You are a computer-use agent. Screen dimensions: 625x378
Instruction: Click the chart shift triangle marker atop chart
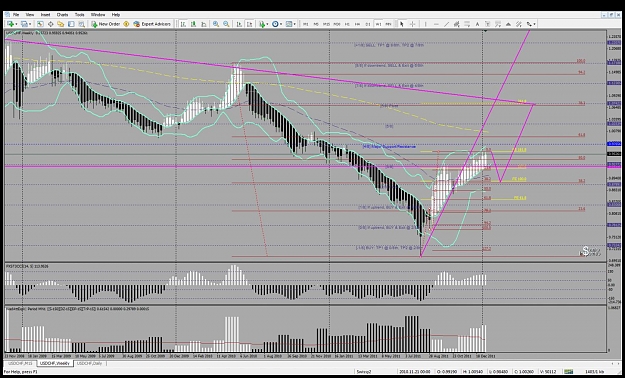(485, 31)
